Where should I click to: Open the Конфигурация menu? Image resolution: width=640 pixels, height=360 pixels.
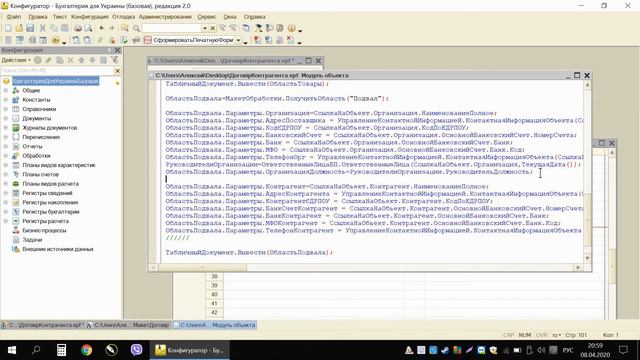89,17
